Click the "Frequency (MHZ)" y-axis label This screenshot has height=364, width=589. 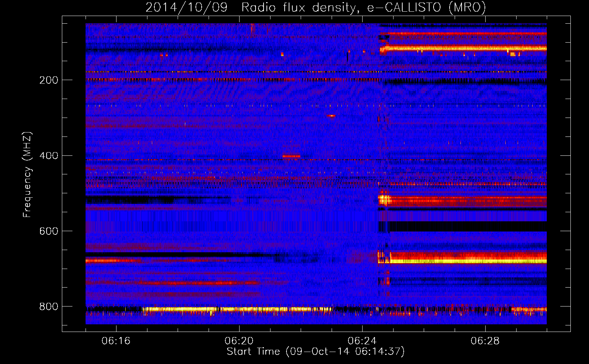click(27, 175)
